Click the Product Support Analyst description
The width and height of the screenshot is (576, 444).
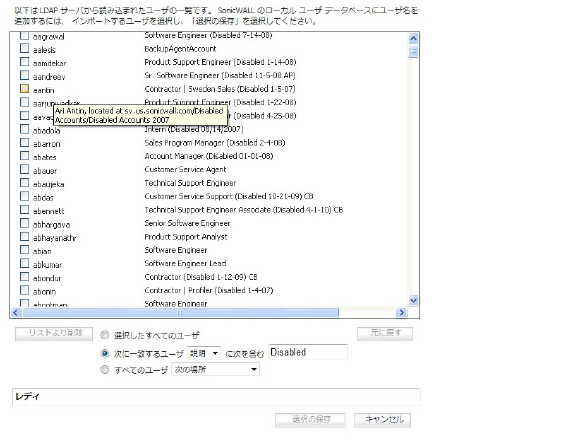(x=186, y=237)
